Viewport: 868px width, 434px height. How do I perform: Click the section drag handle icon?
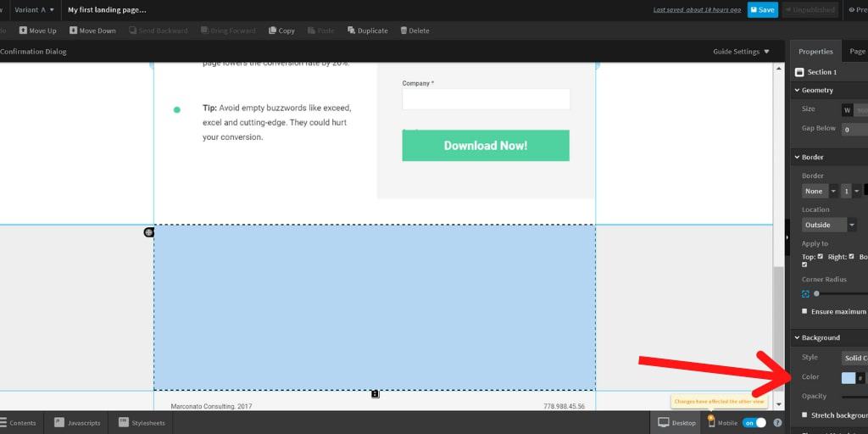(x=149, y=232)
